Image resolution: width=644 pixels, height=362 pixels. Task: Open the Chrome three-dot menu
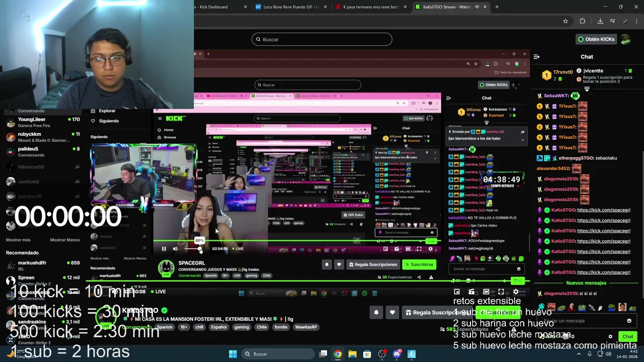click(x=637, y=21)
